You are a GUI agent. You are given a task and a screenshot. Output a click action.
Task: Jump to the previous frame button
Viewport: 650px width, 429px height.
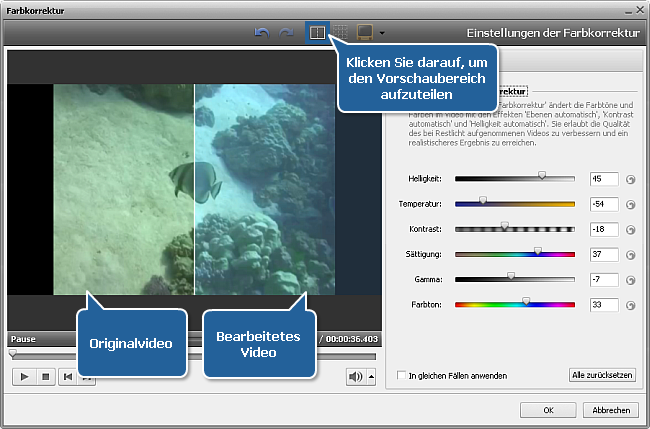(67, 376)
